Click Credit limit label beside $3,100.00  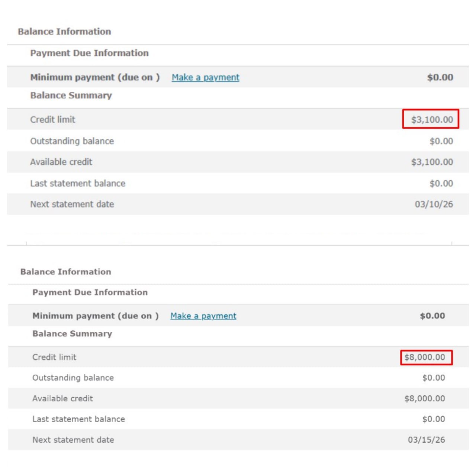pyautogui.click(x=52, y=119)
